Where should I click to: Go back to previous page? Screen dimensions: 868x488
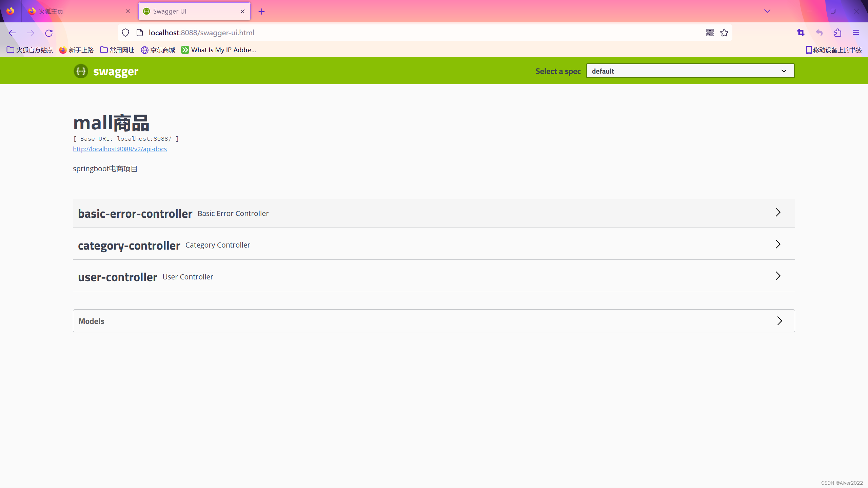coord(12,33)
